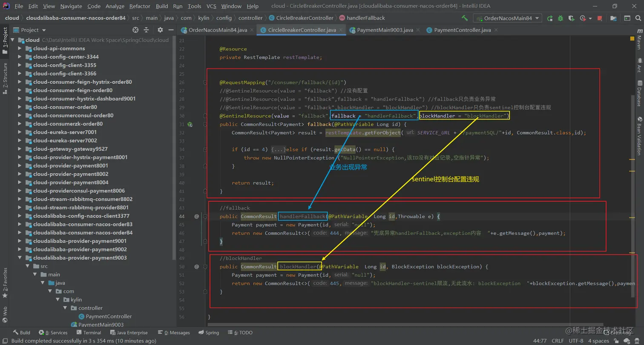The width and height of the screenshot is (644, 345).
Task: Switch to PaymentMain9003.java editor tab
Action: tap(384, 30)
